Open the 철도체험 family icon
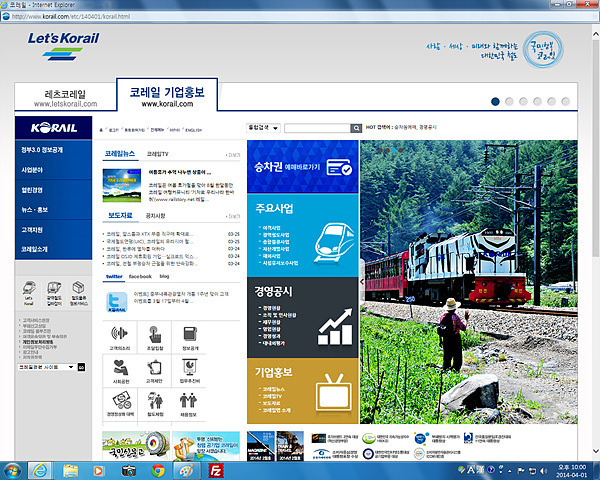This screenshot has width=600, height=480. [155, 401]
